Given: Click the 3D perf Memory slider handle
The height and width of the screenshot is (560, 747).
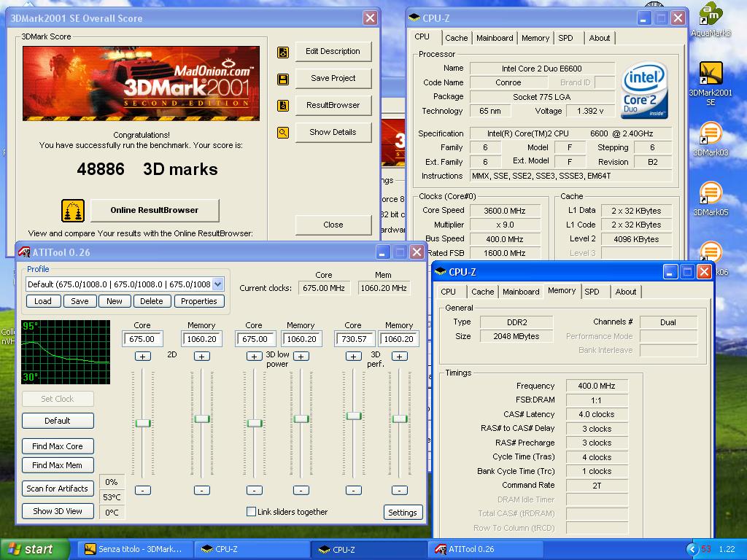Looking at the screenshot, I should [x=399, y=419].
